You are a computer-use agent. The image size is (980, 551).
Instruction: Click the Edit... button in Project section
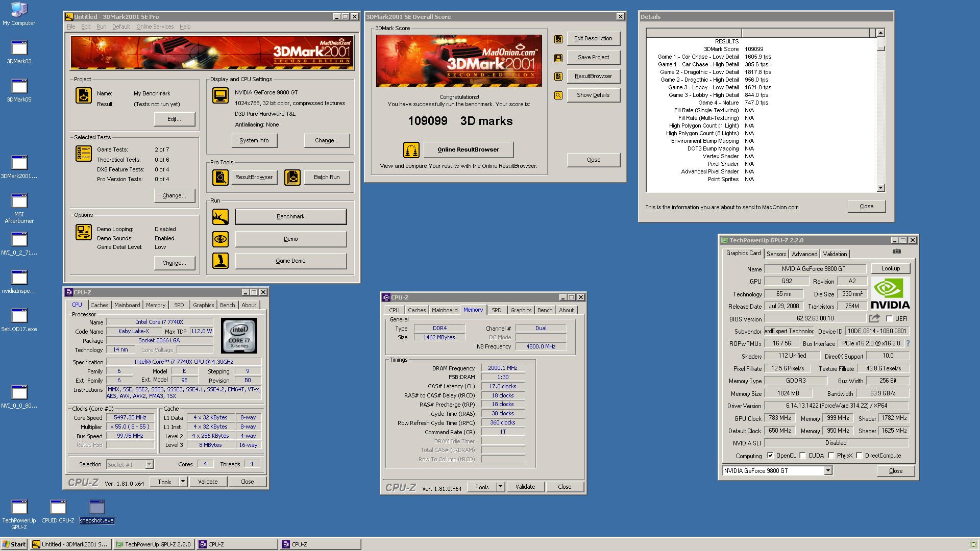tap(175, 119)
